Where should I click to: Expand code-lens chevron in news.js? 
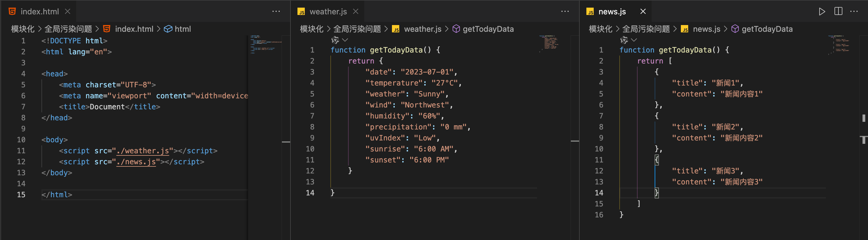pyautogui.click(x=634, y=40)
